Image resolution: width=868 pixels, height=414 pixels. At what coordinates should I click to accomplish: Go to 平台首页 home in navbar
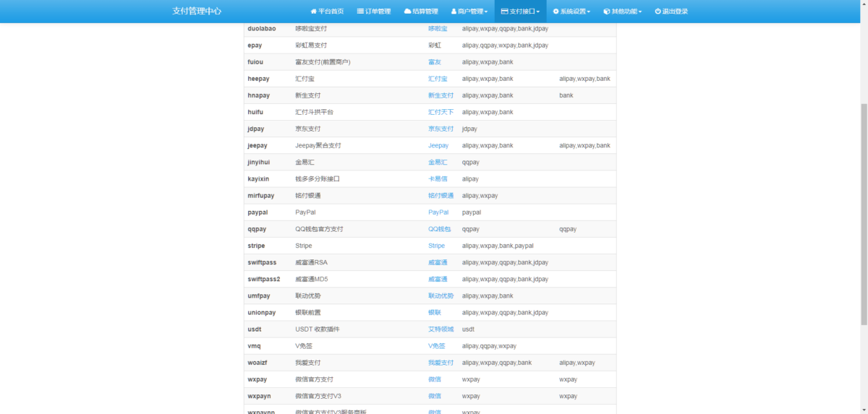click(x=327, y=12)
